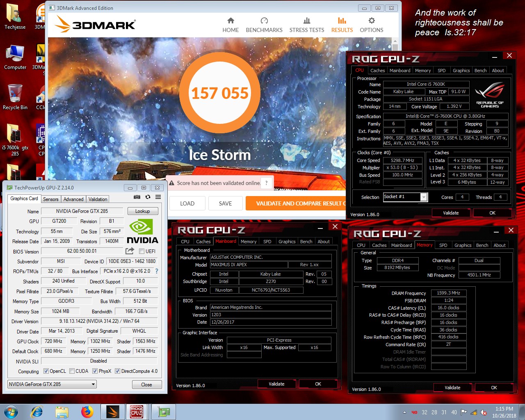Switch to the Sensors tab in GPU-Z
Viewport: 525px width, 420px height.
coord(51,199)
